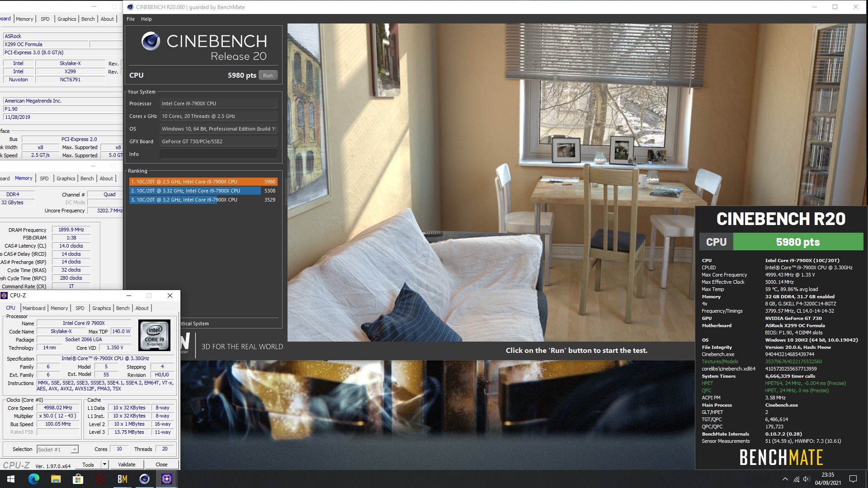Open the Help menu in Cinebench
The height and width of the screenshot is (488, 868).
[x=146, y=19]
